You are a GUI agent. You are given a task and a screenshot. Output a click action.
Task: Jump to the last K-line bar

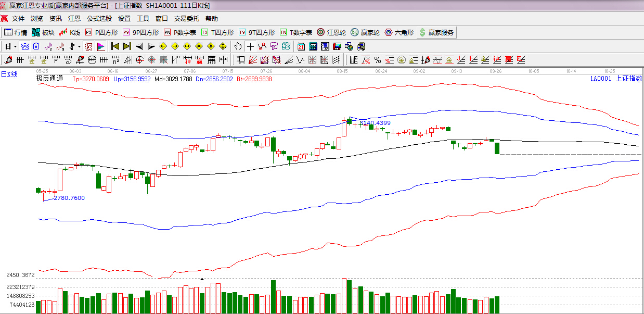point(127,46)
